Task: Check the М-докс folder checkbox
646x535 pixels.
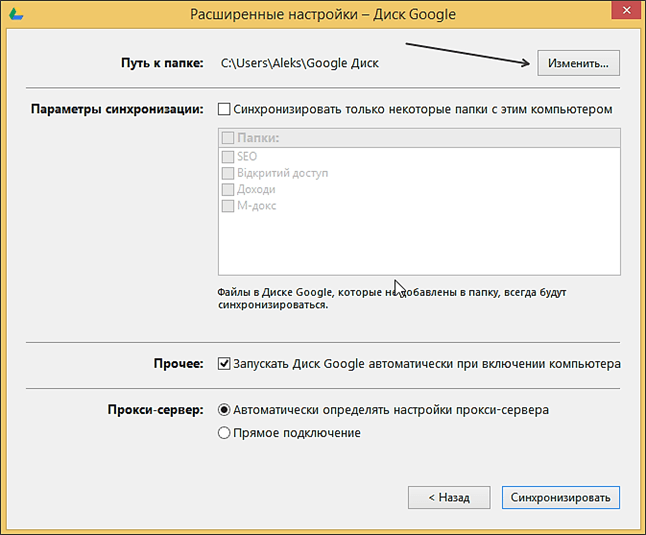Action: tap(227, 205)
